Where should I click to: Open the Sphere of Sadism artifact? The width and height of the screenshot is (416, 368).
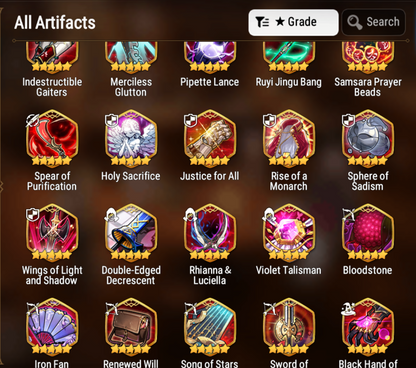[x=368, y=138]
